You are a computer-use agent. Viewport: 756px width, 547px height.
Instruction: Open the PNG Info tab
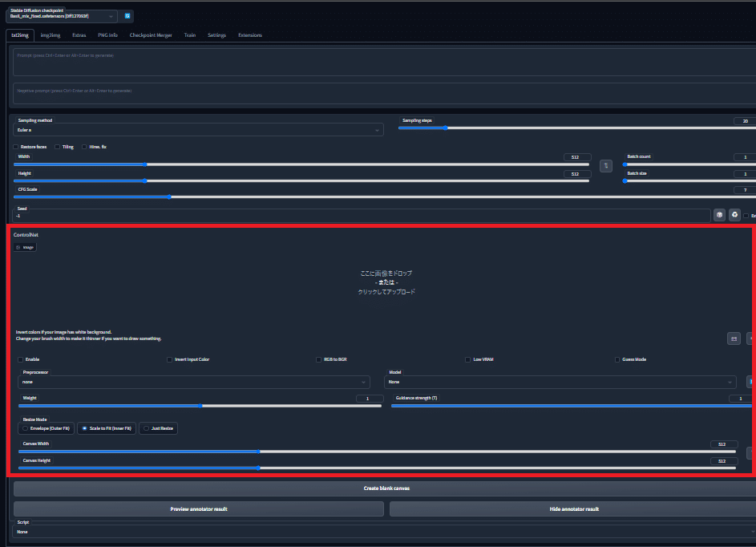pyautogui.click(x=107, y=35)
